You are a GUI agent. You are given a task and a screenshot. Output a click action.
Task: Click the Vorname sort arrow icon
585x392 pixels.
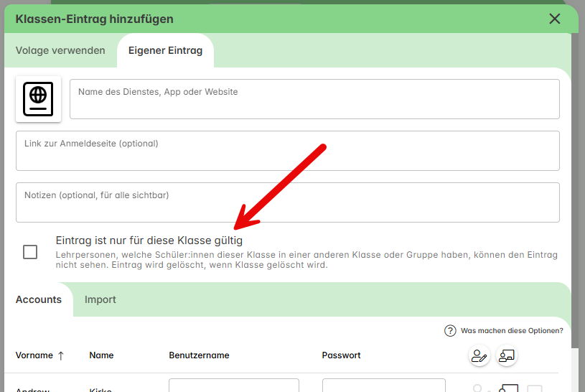(x=61, y=356)
